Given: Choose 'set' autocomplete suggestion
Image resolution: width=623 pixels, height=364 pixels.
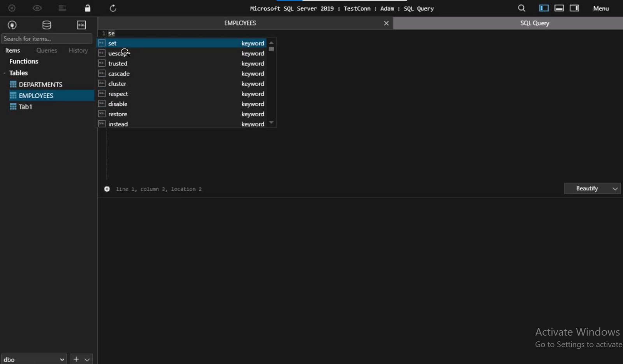Looking at the screenshot, I should (181, 43).
